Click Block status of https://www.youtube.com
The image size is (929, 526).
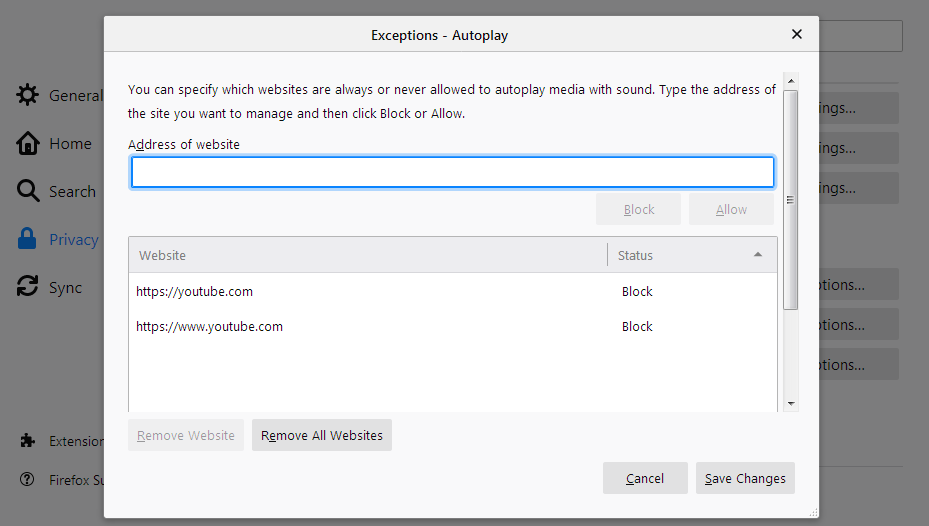637,326
